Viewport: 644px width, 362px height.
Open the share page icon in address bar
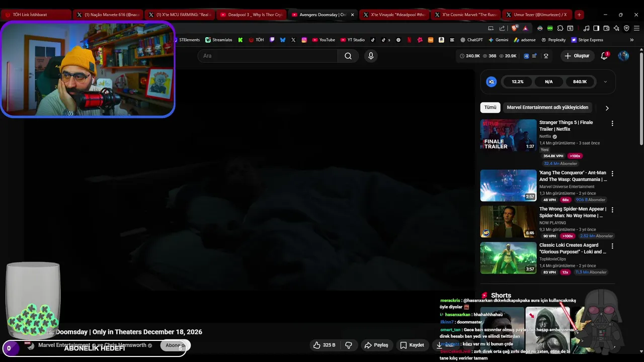coord(502,28)
